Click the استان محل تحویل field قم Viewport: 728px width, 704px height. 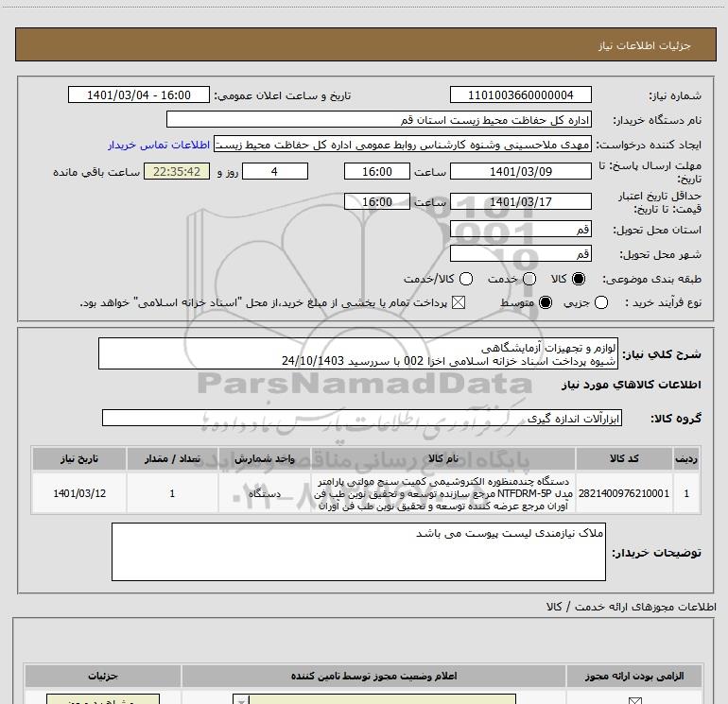coord(520,229)
